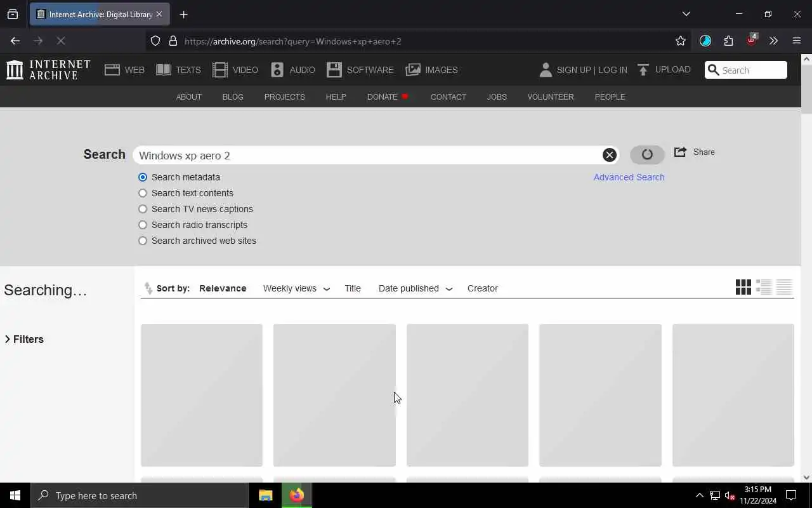Open the Jobs menu item
Screen dimensions: 812x508
coord(497,97)
